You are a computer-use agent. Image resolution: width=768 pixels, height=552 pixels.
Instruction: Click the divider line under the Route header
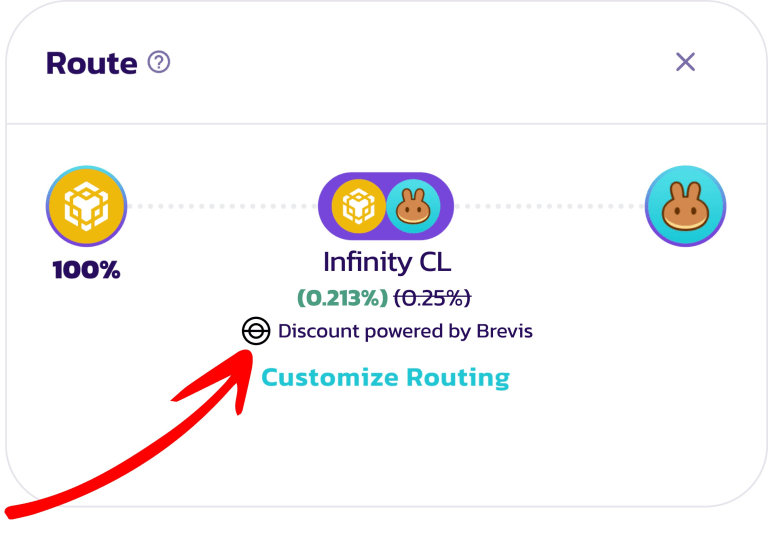[386, 124]
